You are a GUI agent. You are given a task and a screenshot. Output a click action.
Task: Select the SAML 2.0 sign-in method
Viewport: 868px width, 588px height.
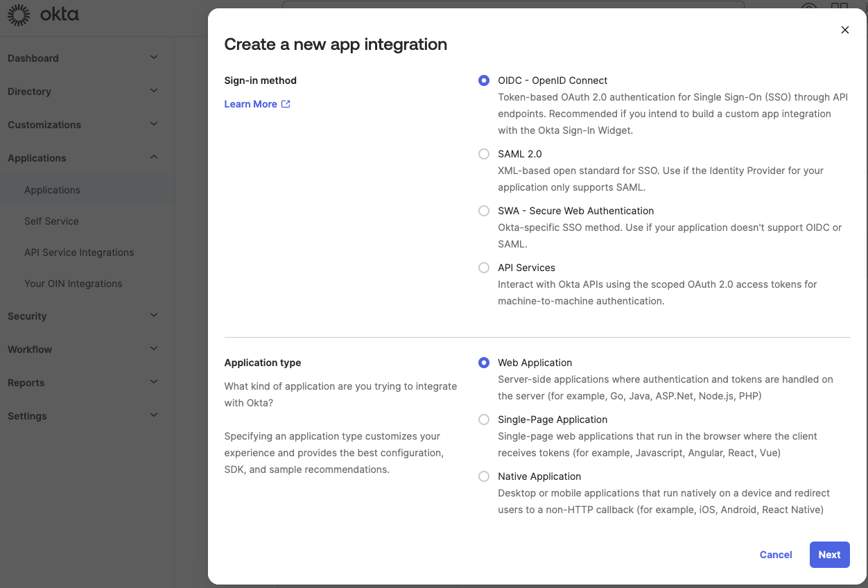click(x=484, y=154)
